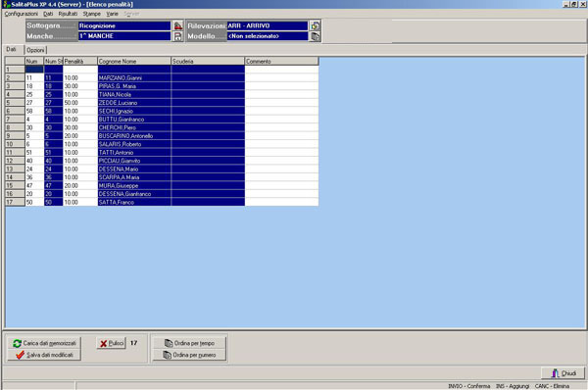This screenshot has height=390, width=588.
Task: Select the name cell TATTI,Antonio
Action: pos(134,152)
